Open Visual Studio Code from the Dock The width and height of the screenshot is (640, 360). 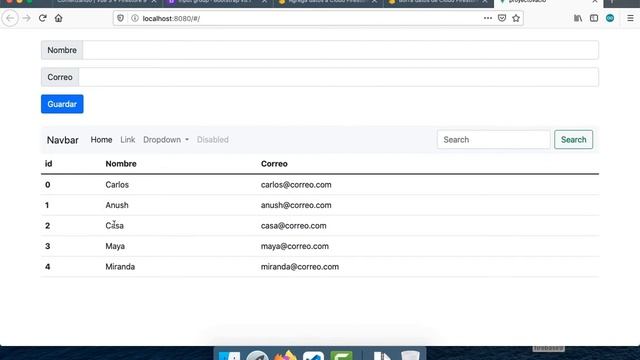click(313, 356)
